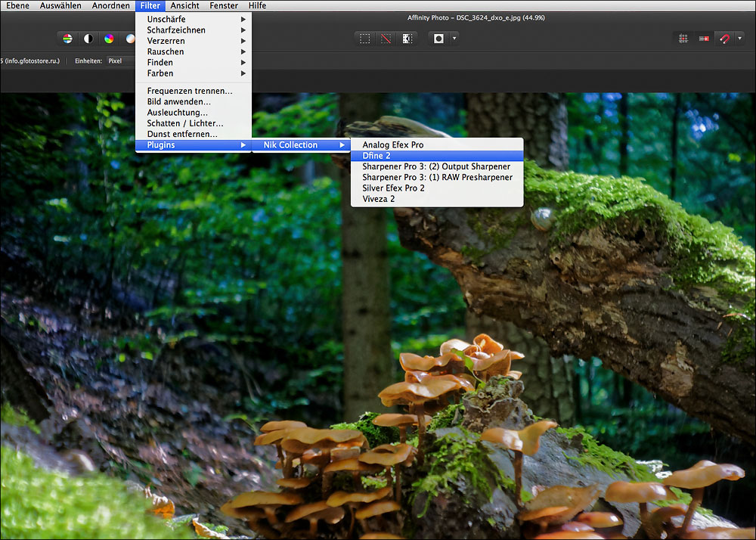Click the Deselect icon with red slash
Viewport: 756px width, 540px height.
(386, 39)
